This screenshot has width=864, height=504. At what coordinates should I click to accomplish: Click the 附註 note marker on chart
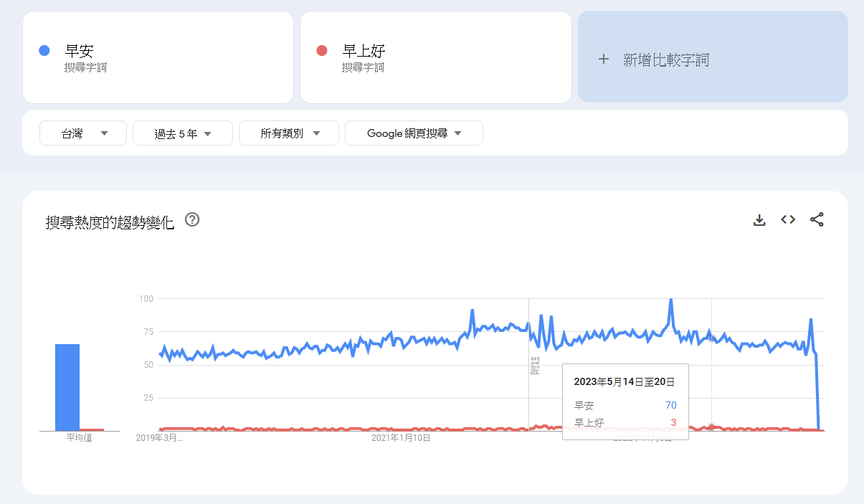[534, 366]
